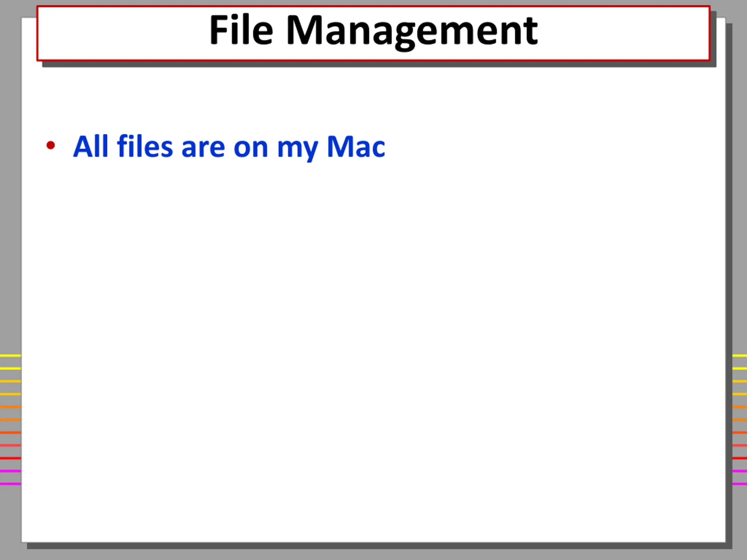The height and width of the screenshot is (560, 747).
Task: Click the pure red stripe on left edge
Action: tap(11, 458)
